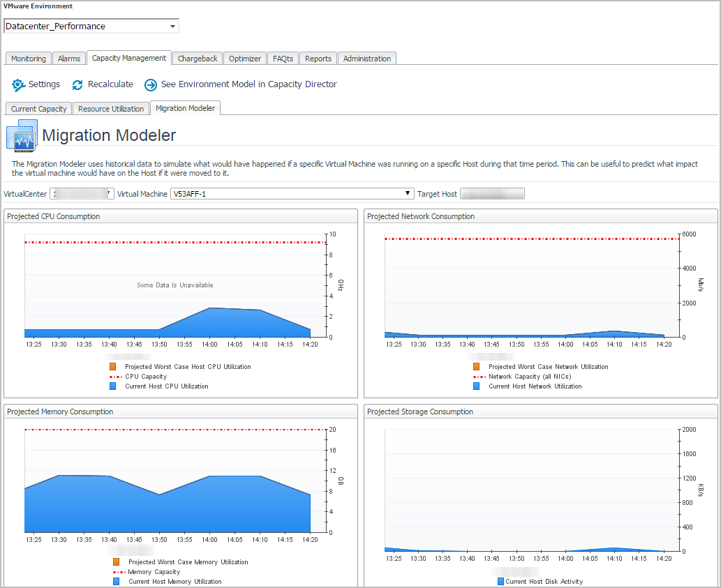
Task: Click the Settings gear icon
Action: click(18, 84)
